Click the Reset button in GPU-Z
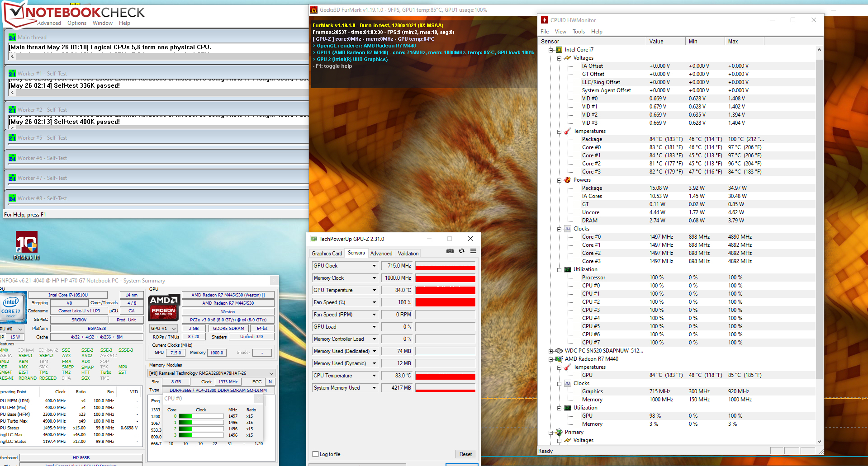The height and width of the screenshot is (466, 868). (x=465, y=454)
